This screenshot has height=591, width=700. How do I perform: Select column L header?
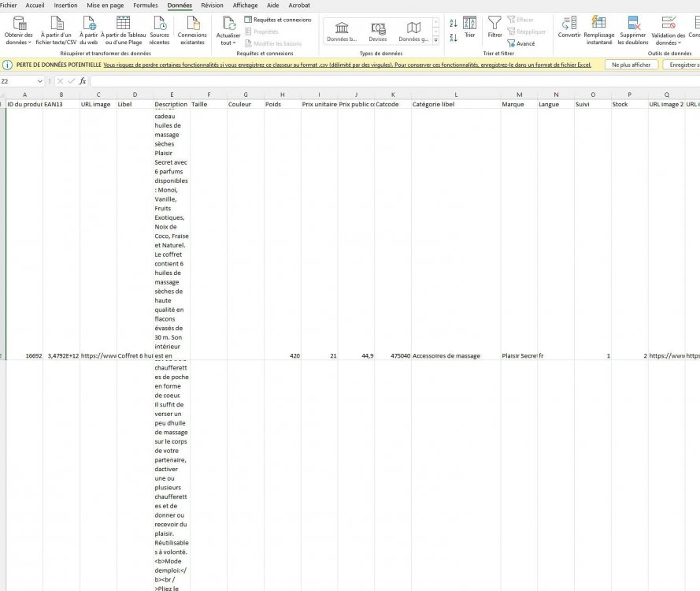(456, 95)
